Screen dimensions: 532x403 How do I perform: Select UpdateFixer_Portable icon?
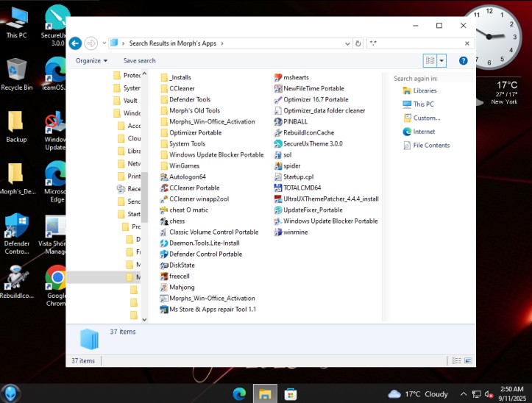click(x=278, y=210)
